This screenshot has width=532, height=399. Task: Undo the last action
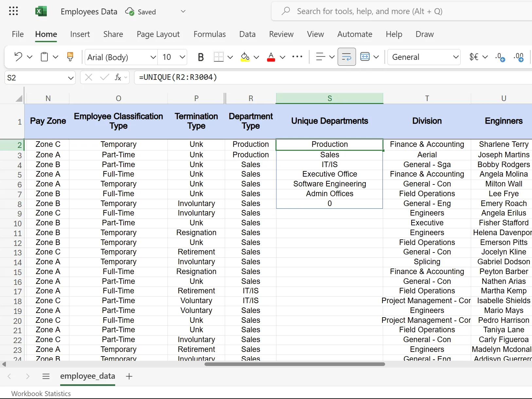click(19, 57)
